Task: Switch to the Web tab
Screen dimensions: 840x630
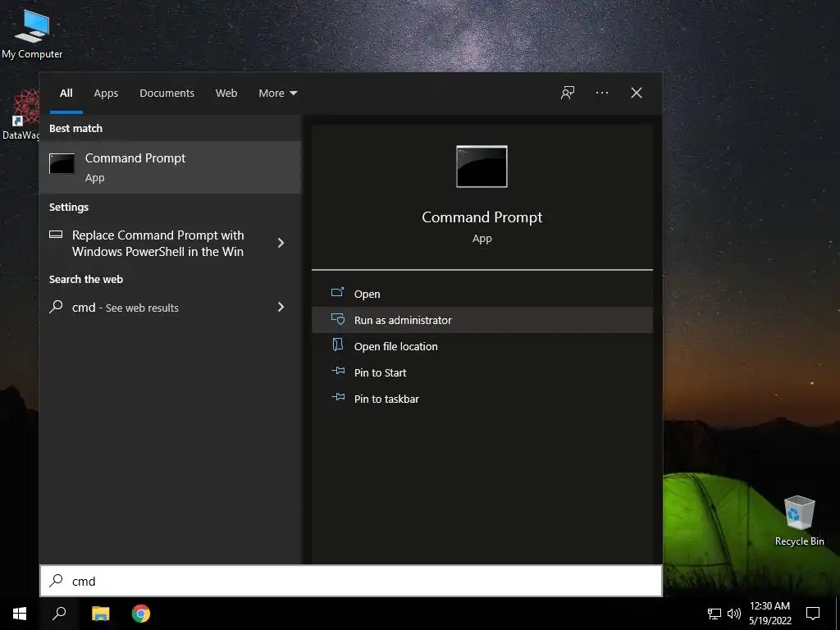Action: (226, 94)
